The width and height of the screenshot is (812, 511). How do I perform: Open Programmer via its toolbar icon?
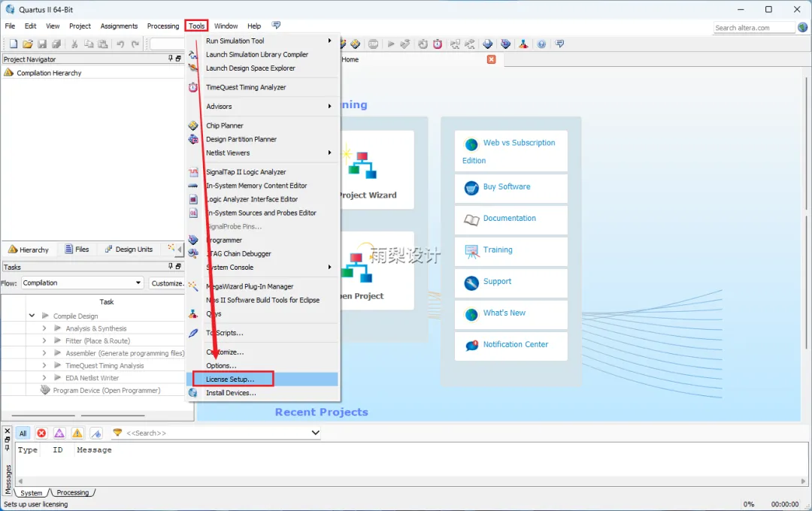pyautogui.click(x=505, y=44)
